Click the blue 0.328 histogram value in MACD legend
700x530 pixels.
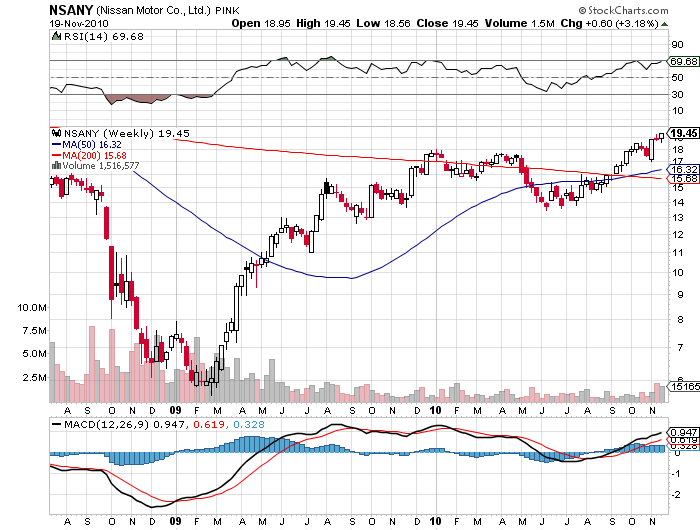click(x=249, y=424)
